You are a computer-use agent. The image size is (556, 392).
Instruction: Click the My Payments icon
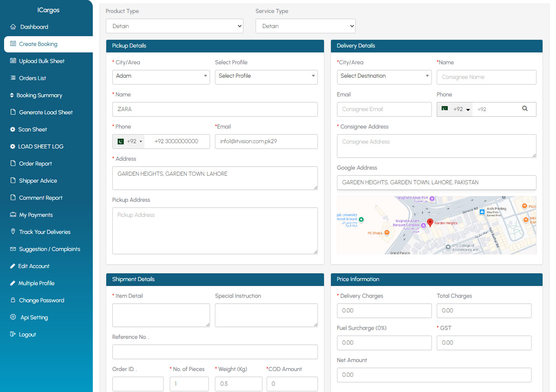click(13, 215)
